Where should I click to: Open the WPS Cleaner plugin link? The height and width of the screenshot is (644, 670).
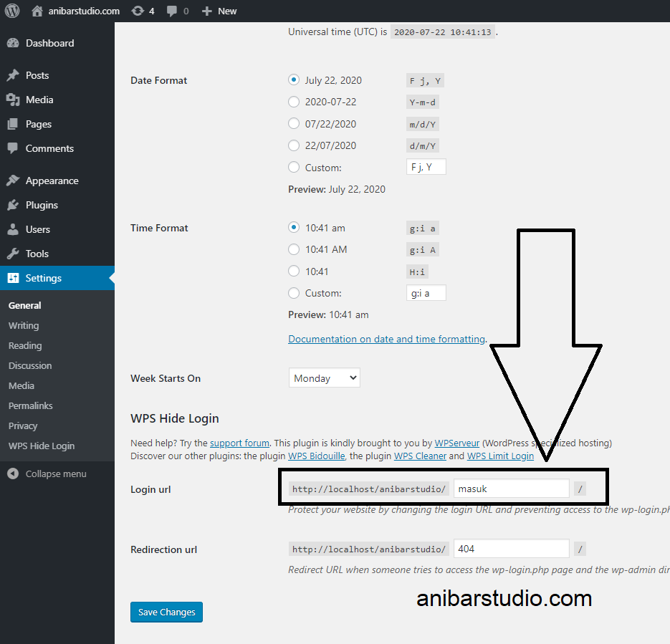point(420,456)
